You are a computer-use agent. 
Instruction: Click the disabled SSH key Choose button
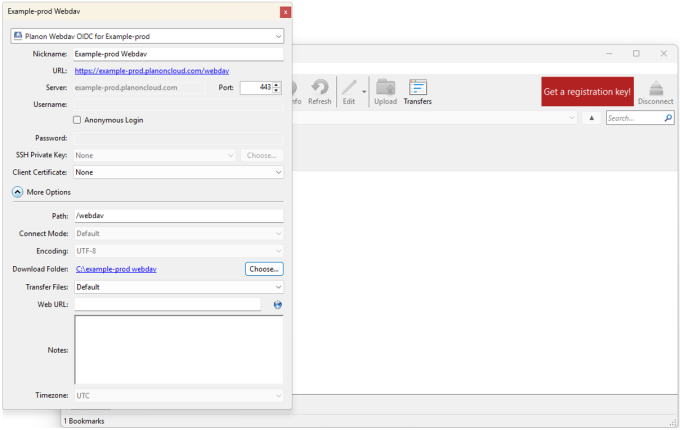(x=262, y=155)
